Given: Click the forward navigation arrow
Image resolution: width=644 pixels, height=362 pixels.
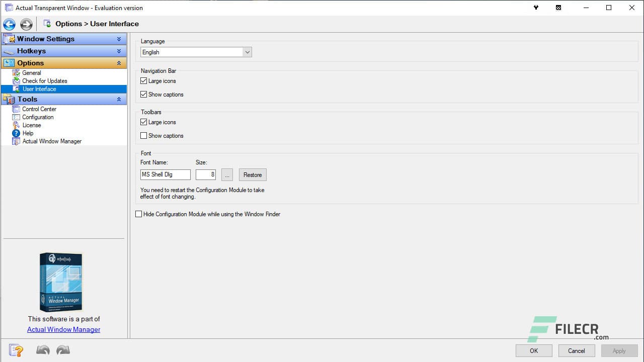Looking at the screenshot, I should point(26,24).
